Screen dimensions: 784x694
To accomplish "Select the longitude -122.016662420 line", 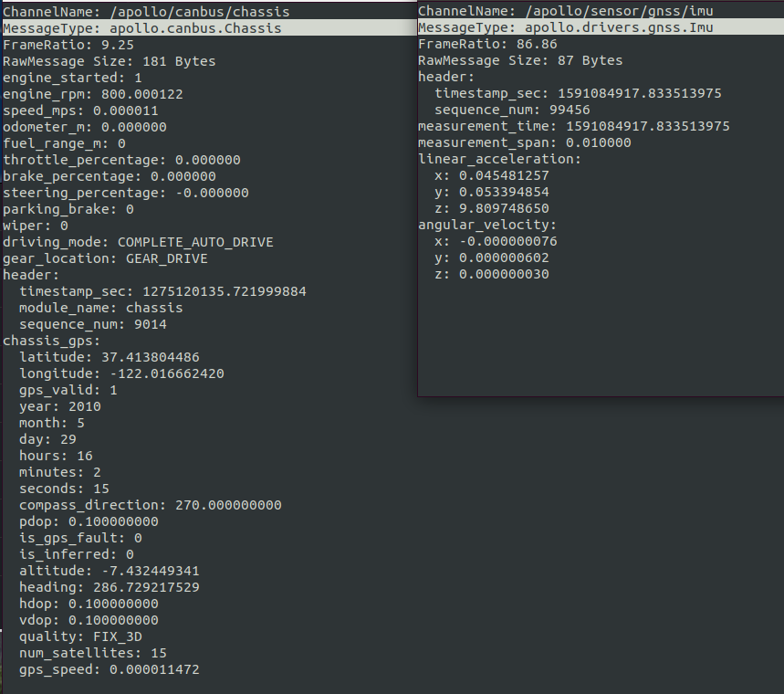I will pyautogui.click(x=121, y=373).
